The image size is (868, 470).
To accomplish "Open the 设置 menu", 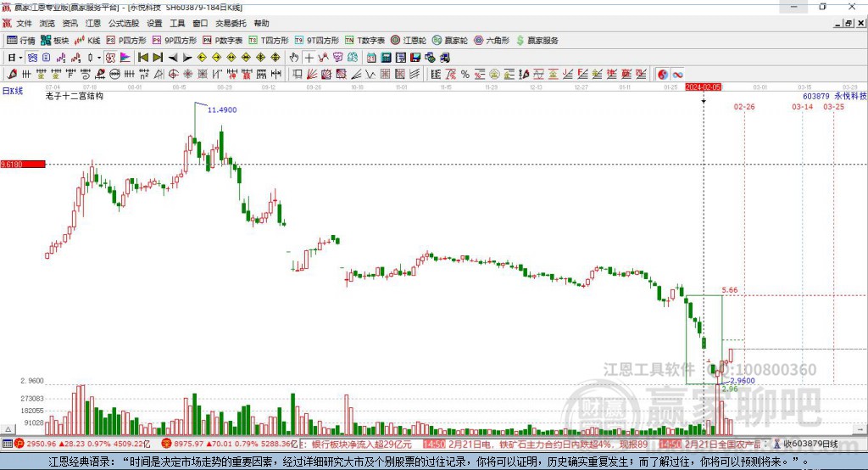I will [154, 23].
